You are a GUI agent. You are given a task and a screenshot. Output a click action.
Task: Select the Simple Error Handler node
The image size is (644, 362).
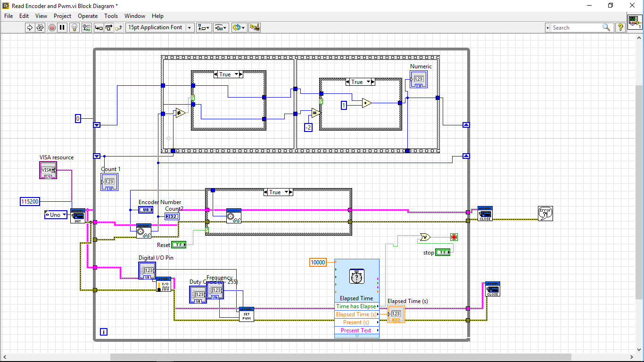[x=545, y=214]
